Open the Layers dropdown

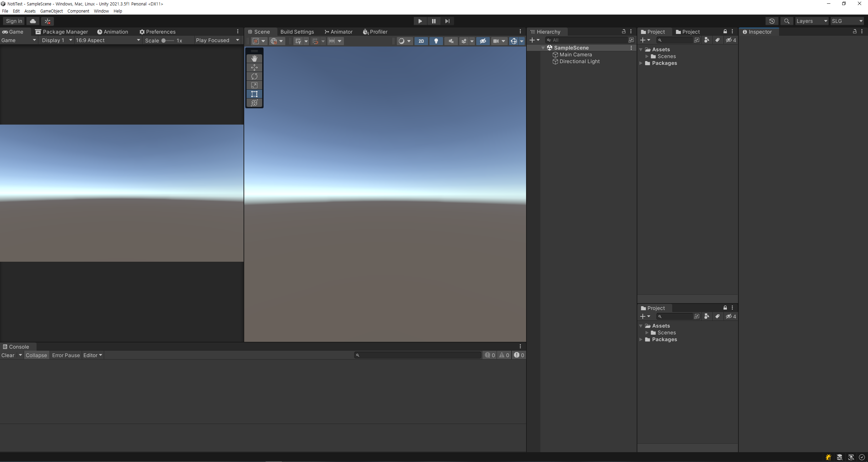pos(811,21)
